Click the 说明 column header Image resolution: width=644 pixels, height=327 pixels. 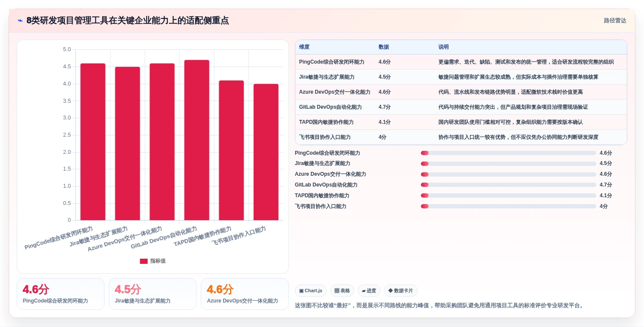point(444,47)
